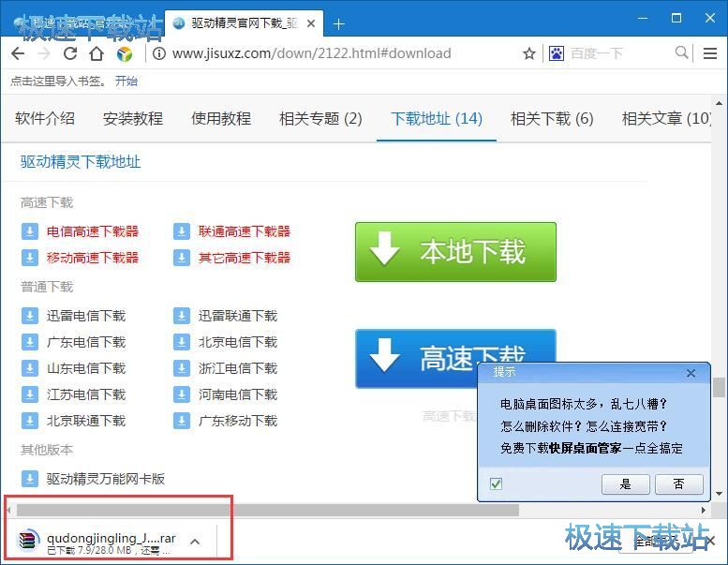Click 否 in the 提示 popup
This screenshot has height=565, width=728.
click(678, 484)
